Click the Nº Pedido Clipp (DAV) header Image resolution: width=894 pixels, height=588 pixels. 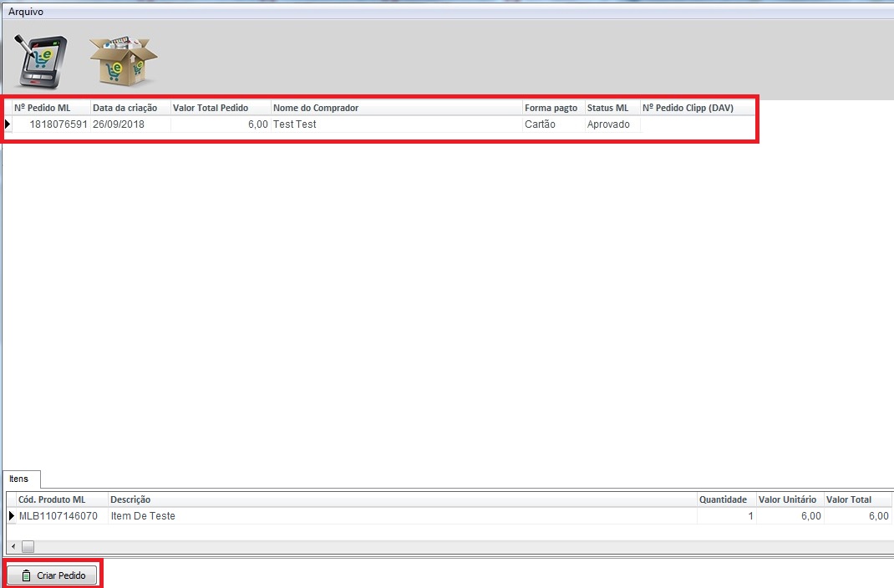pyautogui.click(x=698, y=108)
